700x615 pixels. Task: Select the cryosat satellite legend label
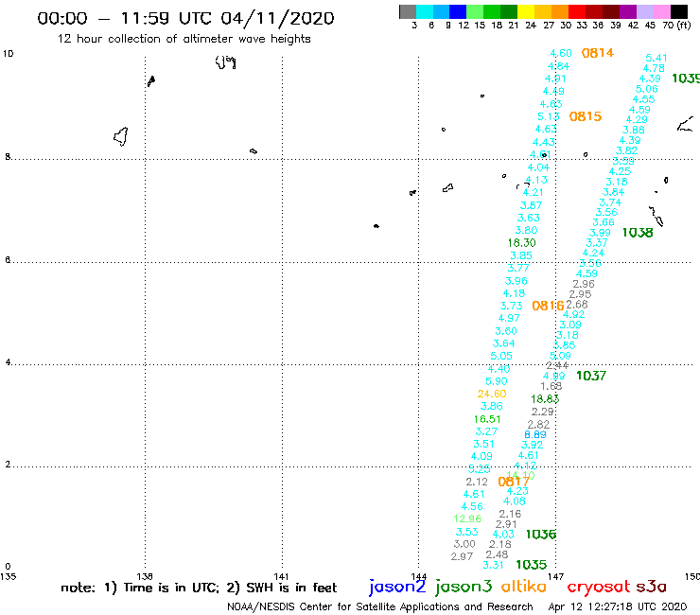[x=598, y=587]
